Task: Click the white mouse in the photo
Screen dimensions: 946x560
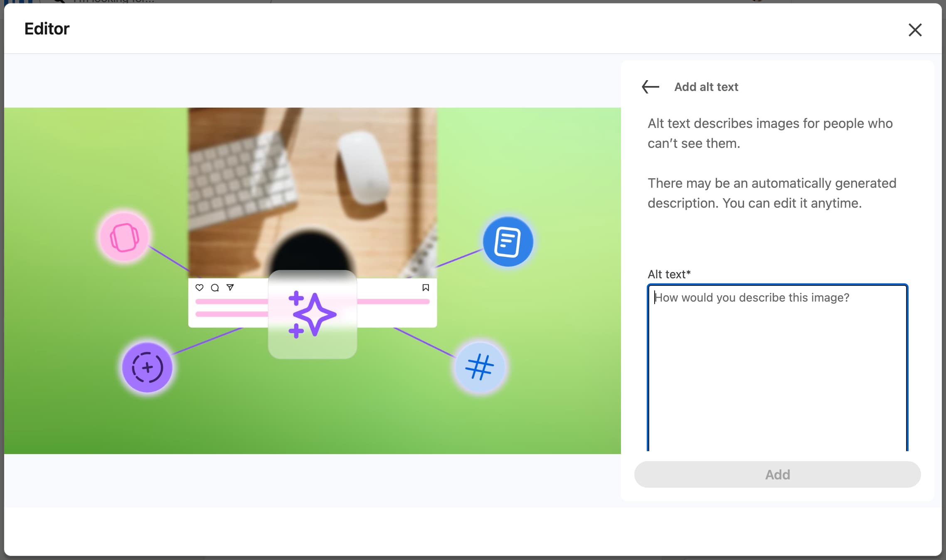Action: pos(362,168)
